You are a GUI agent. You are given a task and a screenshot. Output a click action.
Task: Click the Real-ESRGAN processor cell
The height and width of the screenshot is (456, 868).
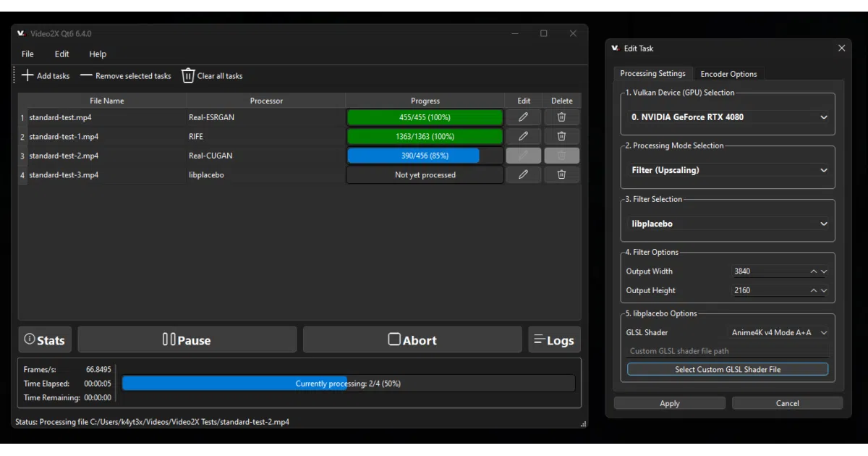tap(266, 117)
